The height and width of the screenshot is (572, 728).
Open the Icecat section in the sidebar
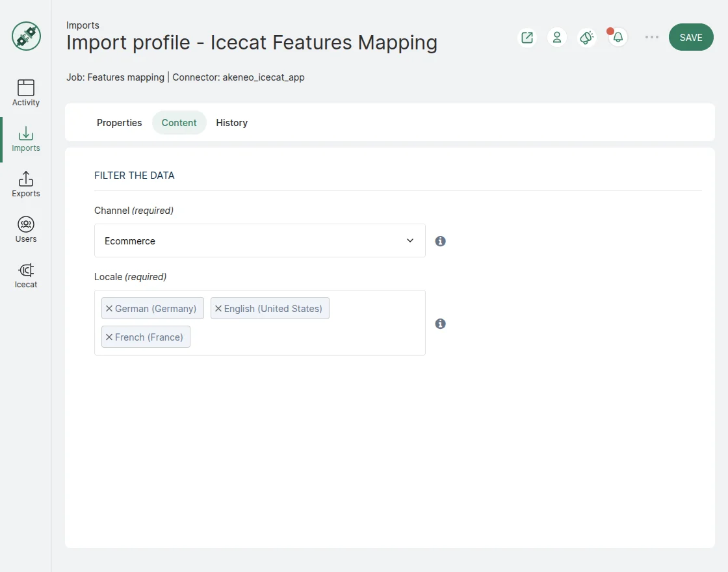tap(25, 274)
